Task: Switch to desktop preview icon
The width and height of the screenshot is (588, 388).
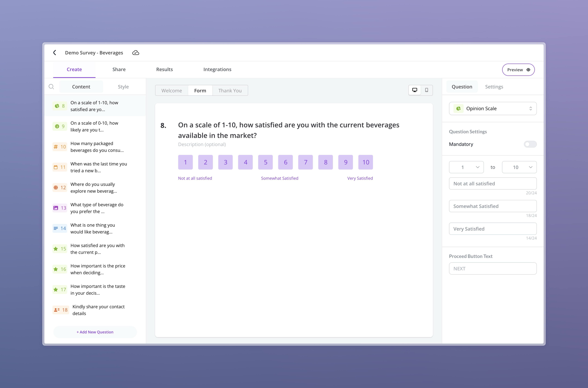Action: coord(415,90)
